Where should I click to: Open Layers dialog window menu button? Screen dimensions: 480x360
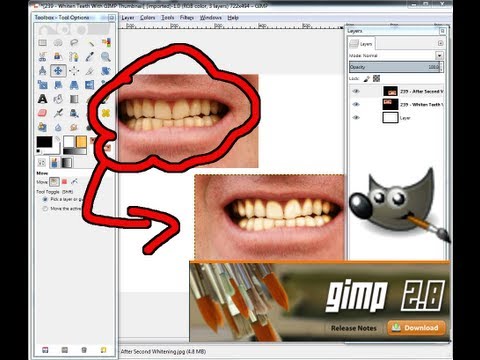tap(442, 31)
